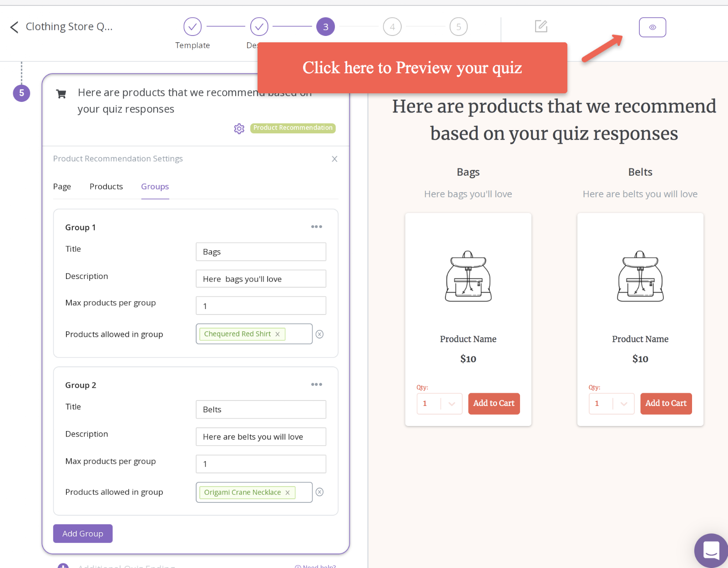Clear all products allowed in Group 2
The image size is (728, 568).
pos(320,492)
